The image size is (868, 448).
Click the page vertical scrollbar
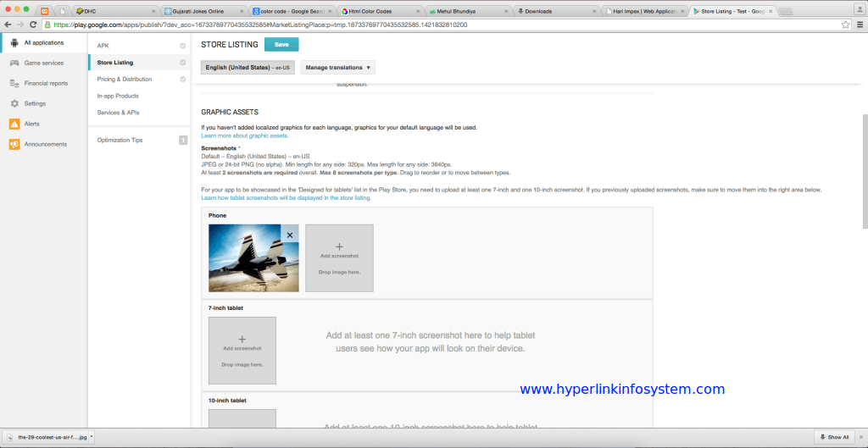(865, 171)
